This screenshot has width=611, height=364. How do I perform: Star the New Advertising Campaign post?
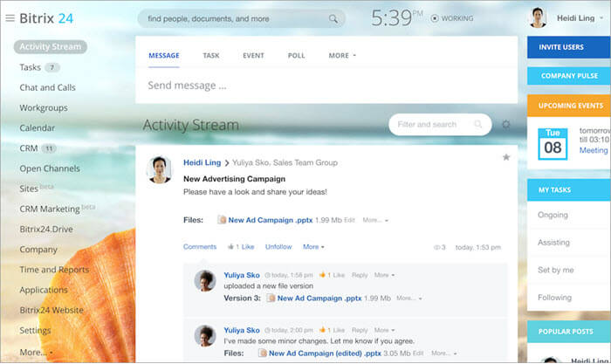tap(506, 157)
